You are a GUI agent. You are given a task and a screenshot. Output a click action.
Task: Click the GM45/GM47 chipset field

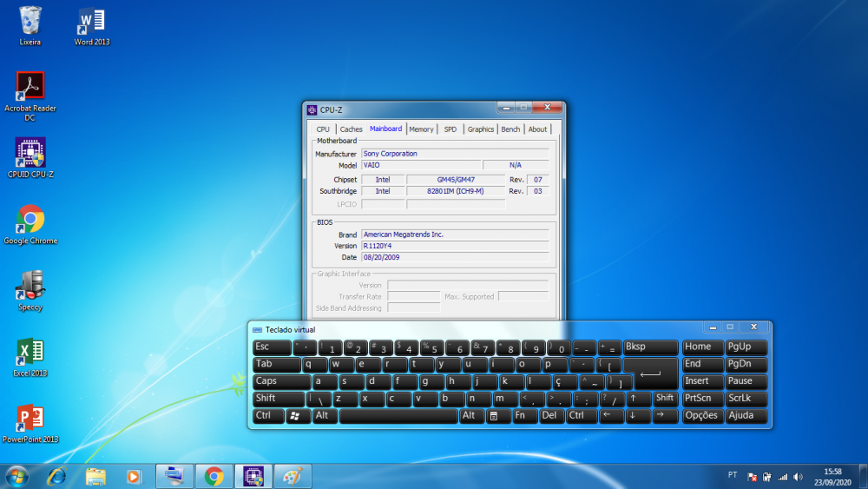(x=456, y=180)
